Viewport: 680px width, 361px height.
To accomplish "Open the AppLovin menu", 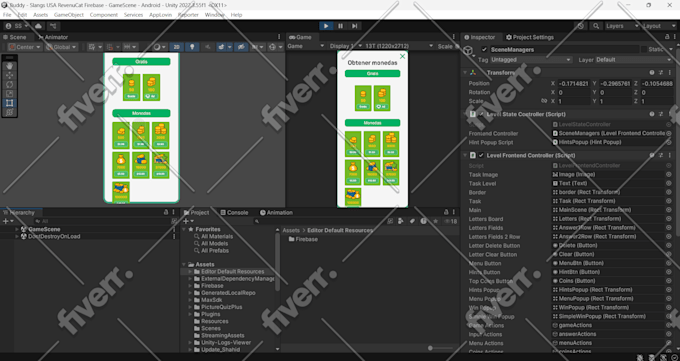I will pyautogui.click(x=160, y=15).
